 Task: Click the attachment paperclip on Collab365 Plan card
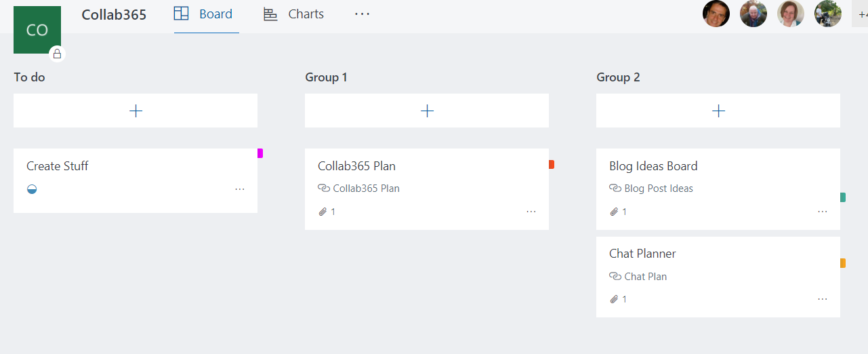(x=323, y=212)
